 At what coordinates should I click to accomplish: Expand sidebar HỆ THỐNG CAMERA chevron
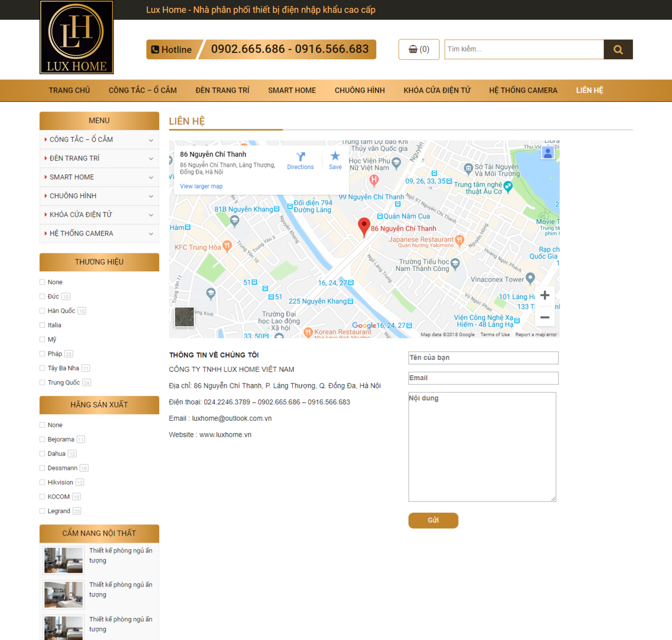pos(151,234)
